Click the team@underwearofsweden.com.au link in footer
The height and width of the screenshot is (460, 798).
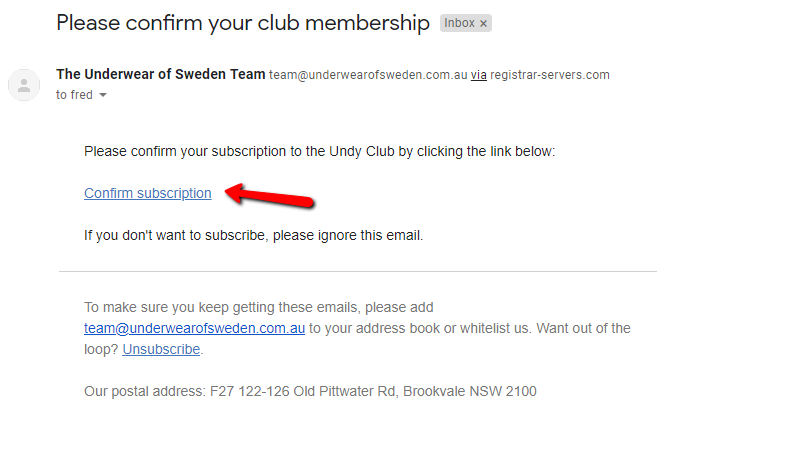[194, 328]
